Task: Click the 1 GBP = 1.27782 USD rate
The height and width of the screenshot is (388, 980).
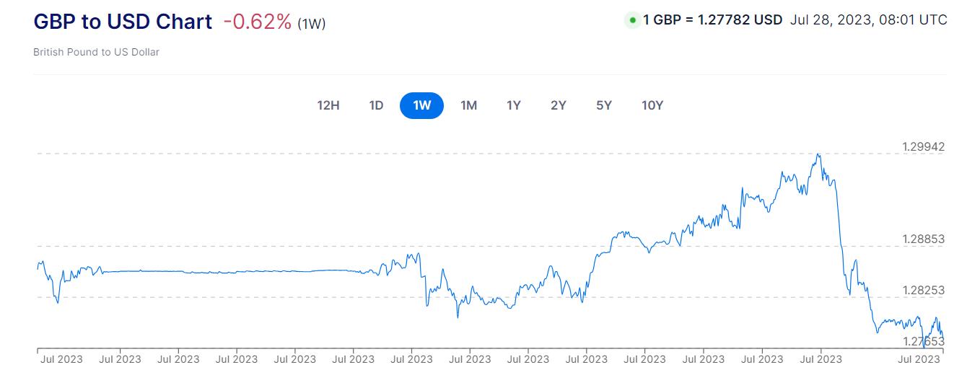Action: tap(712, 20)
